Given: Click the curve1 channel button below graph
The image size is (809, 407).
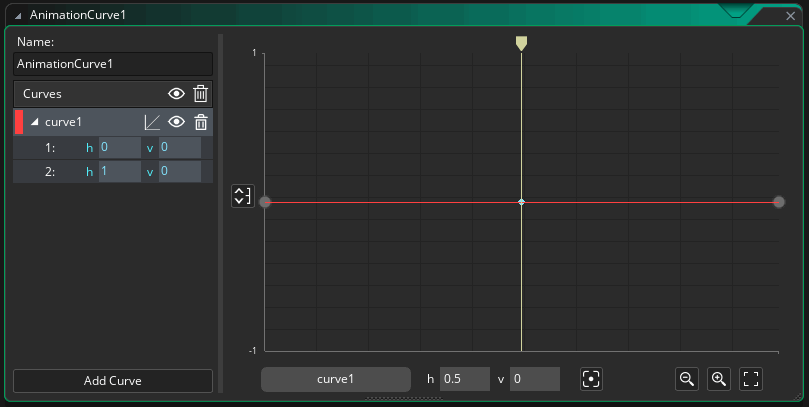Looking at the screenshot, I should click(x=336, y=379).
